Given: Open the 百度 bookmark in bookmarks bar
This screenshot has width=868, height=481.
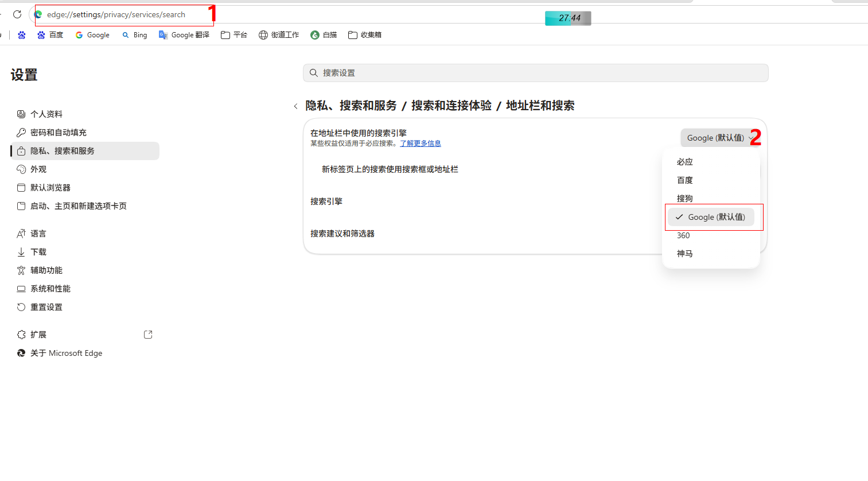Looking at the screenshot, I should coord(50,35).
